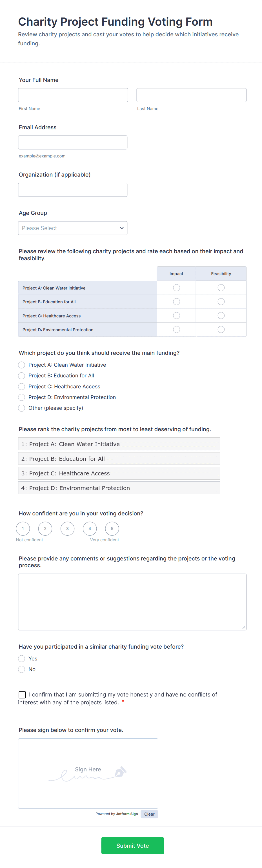This screenshot has width=262, height=868.
Task: Select Impact for Project A: Clean Water
Action: 176,288
